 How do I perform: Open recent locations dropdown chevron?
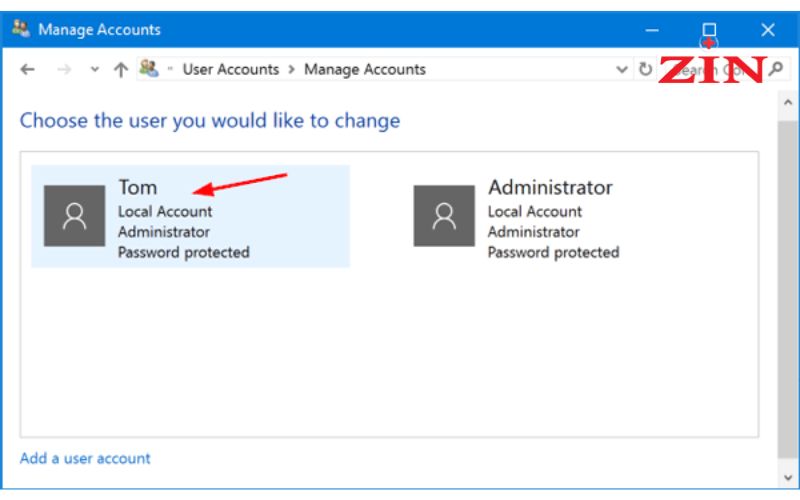click(94, 69)
